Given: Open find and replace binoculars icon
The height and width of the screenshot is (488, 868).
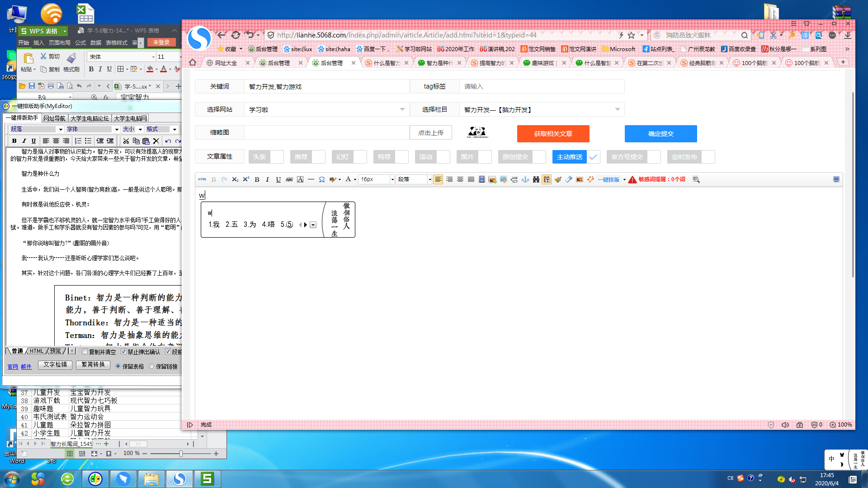Looking at the screenshot, I should tap(536, 179).
